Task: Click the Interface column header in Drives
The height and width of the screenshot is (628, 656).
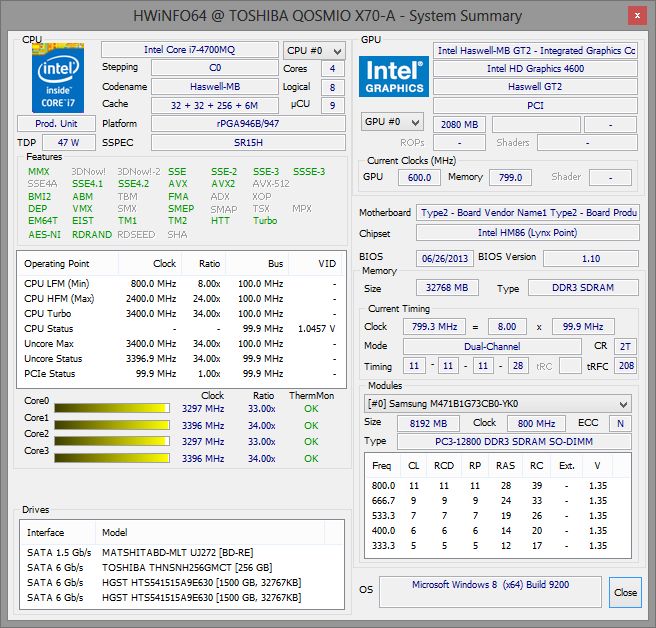Action: coord(58,533)
